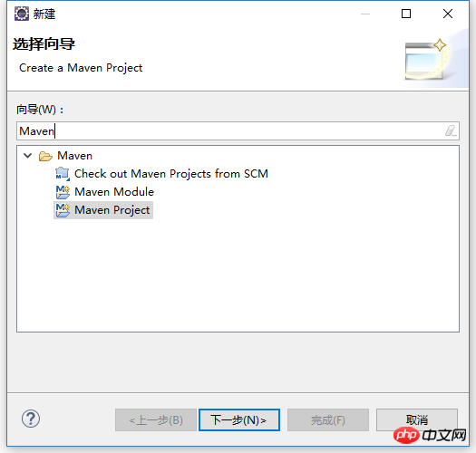
Task: Click the Check out from SCM icon
Action: tap(63, 174)
